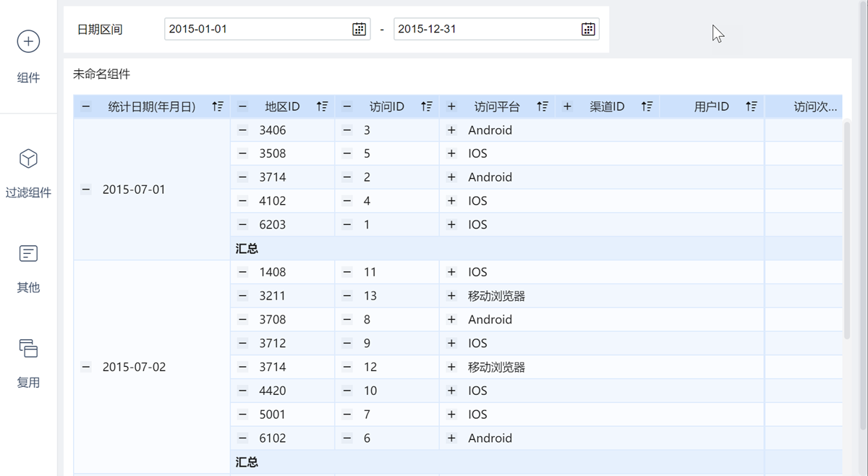Click the table's vertical scrollbar

click(847, 231)
